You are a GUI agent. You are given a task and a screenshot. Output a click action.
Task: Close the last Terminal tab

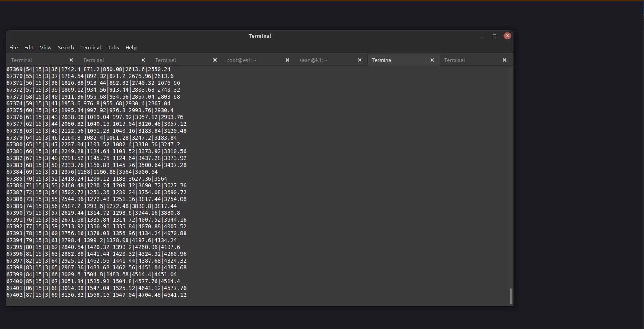pos(504,60)
